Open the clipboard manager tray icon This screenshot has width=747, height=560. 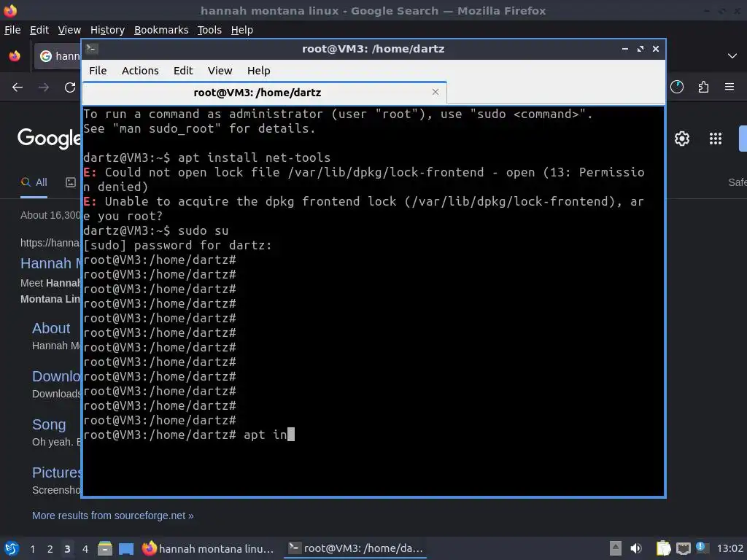pos(663,548)
